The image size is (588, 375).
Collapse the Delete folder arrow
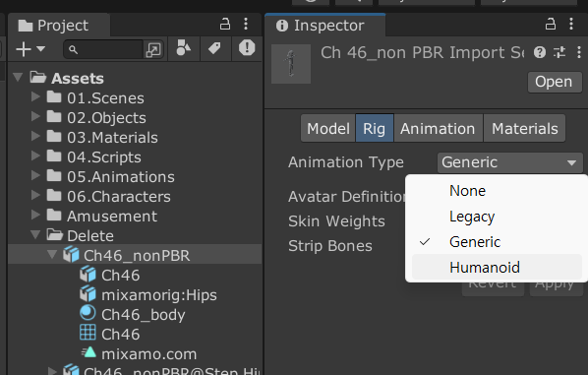coord(35,235)
